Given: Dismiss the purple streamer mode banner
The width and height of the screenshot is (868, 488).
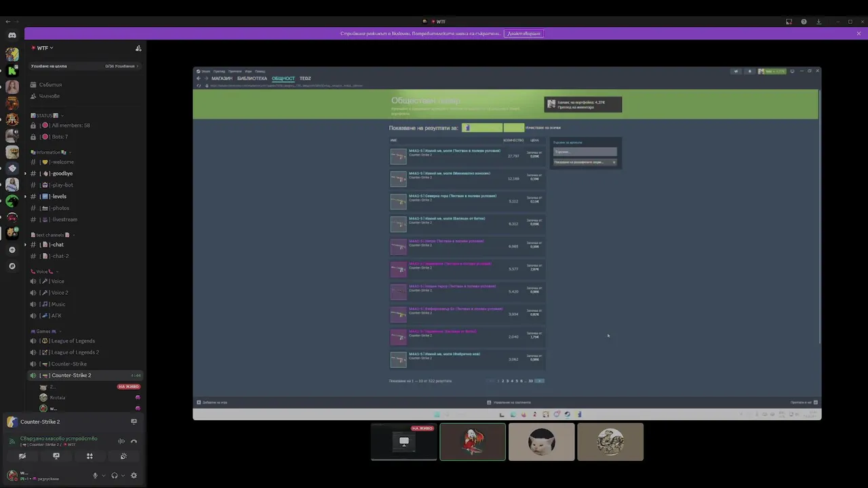Looking at the screenshot, I should (x=859, y=33).
